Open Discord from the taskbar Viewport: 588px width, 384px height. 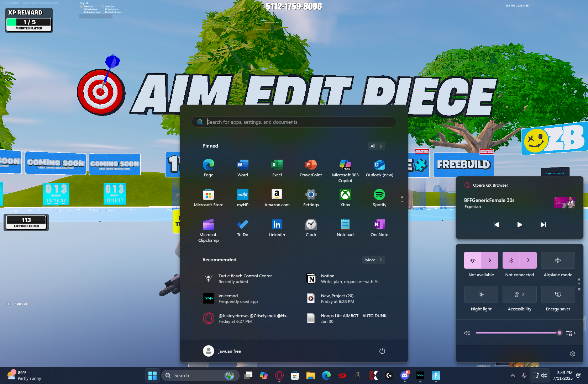(x=405, y=375)
